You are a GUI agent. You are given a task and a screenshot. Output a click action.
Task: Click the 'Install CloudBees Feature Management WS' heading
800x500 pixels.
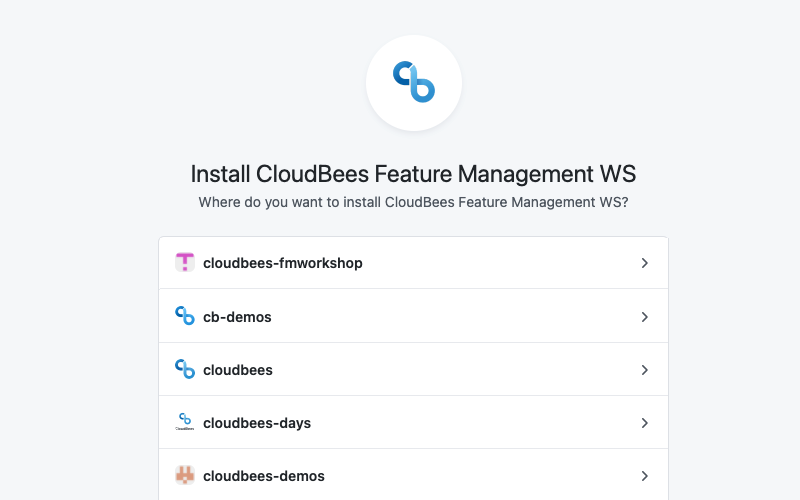coord(413,174)
